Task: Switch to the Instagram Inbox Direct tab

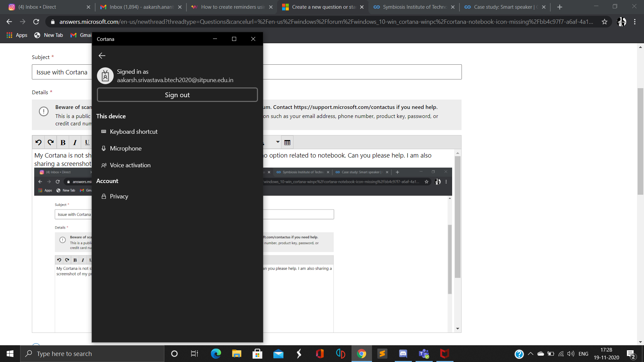Action: click(49, 7)
